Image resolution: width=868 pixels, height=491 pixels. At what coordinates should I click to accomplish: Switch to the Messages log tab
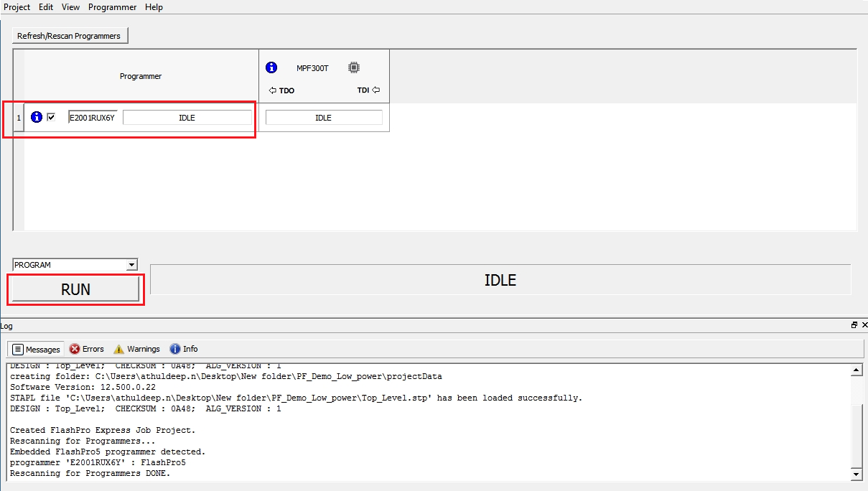[36, 349]
